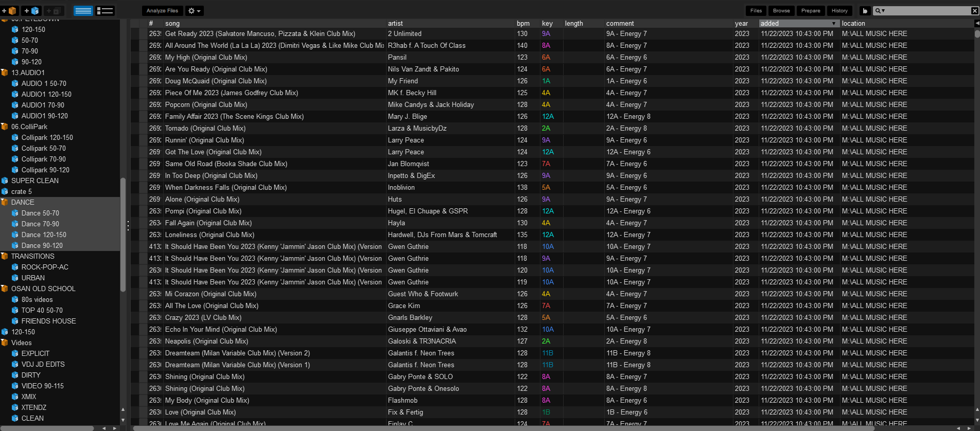Sort library by key column header
The height and width of the screenshot is (431, 980).
[x=551, y=23]
